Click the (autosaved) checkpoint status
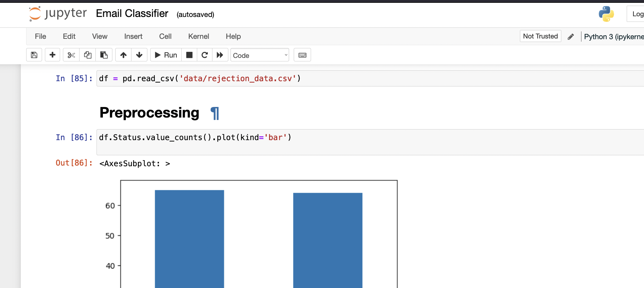 click(195, 14)
